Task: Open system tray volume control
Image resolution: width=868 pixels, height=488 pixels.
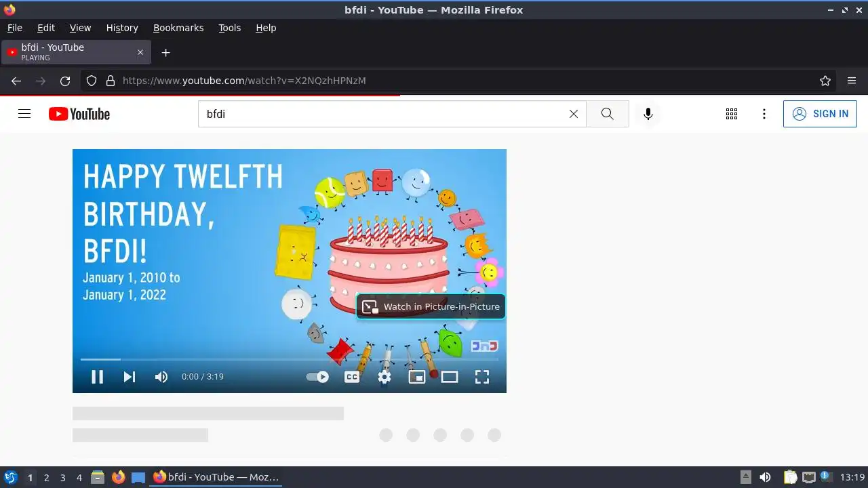Action: pos(765,477)
